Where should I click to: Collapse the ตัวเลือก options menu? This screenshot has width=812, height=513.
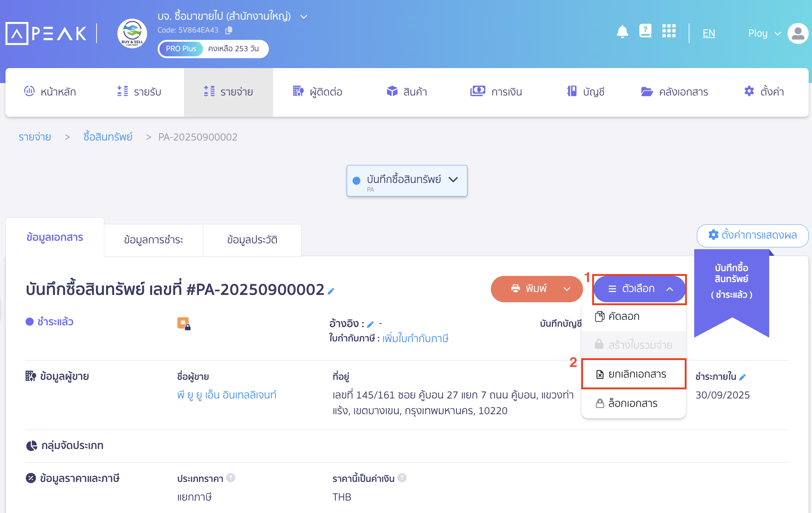639,289
